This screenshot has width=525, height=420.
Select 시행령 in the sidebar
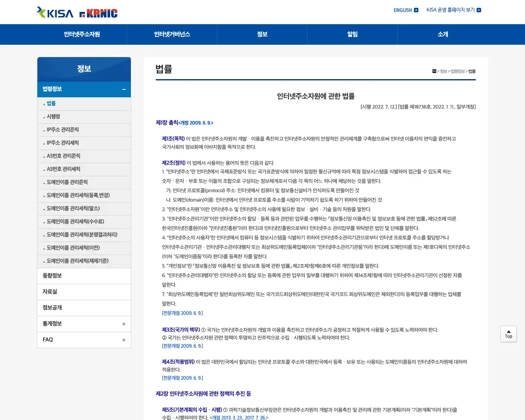coord(84,117)
